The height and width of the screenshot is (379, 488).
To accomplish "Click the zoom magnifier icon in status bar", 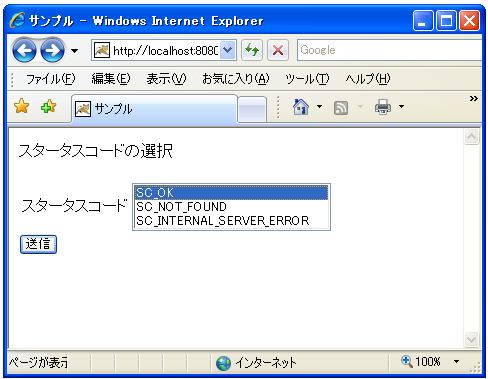I will coord(407,361).
